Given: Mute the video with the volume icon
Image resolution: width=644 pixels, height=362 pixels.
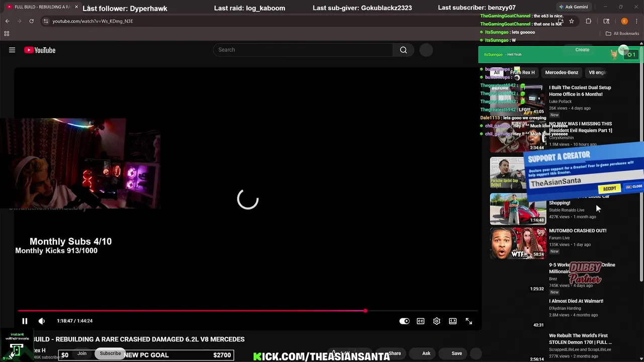Looking at the screenshot, I should [42, 321].
